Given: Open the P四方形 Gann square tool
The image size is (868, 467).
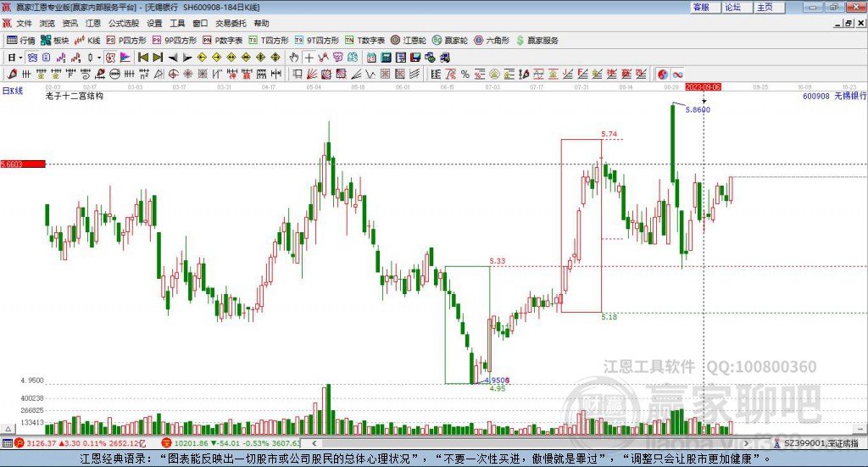Looking at the screenshot, I should (126, 41).
